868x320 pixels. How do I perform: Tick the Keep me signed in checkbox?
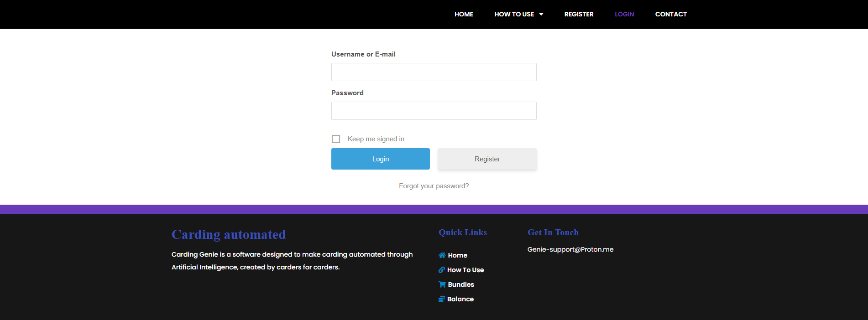(336, 139)
